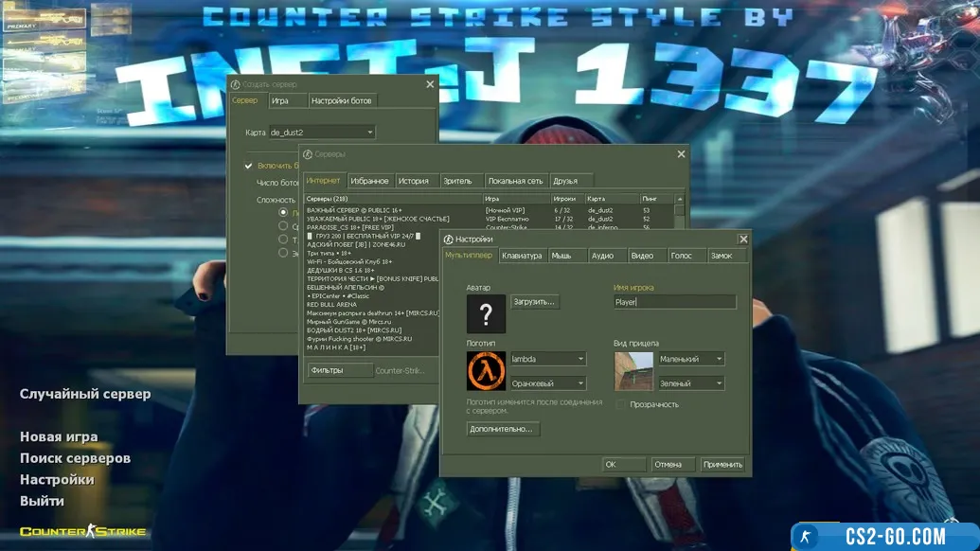Switch to the Клавиатура tab
This screenshot has height=551, width=980.
[x=522, y=256]
